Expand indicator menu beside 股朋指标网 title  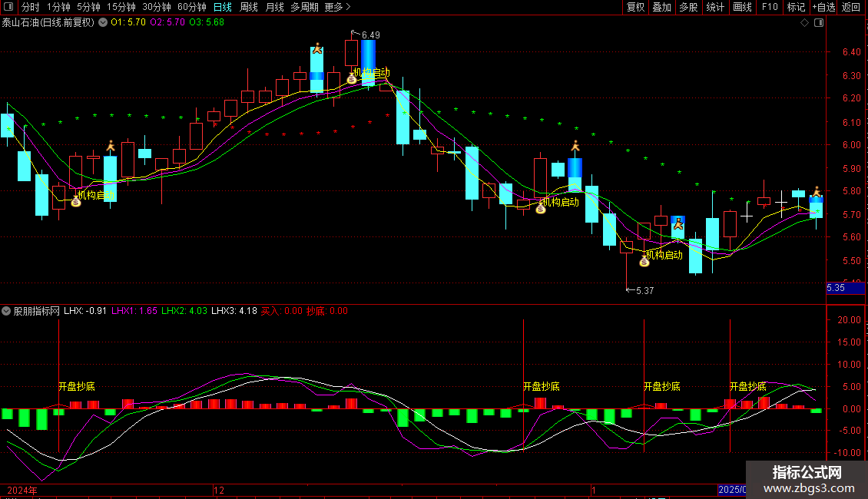click(x=6, y=311)
